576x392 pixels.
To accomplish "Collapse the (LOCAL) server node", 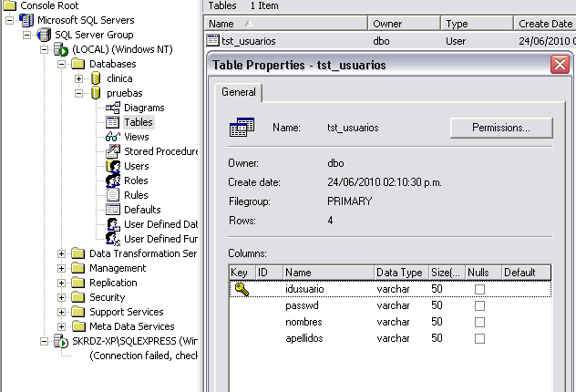I will click(44, 49).
